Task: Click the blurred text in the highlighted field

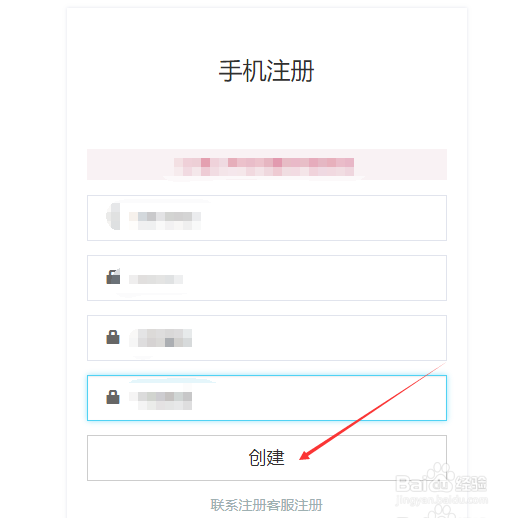Action: [x=161, y=401]
